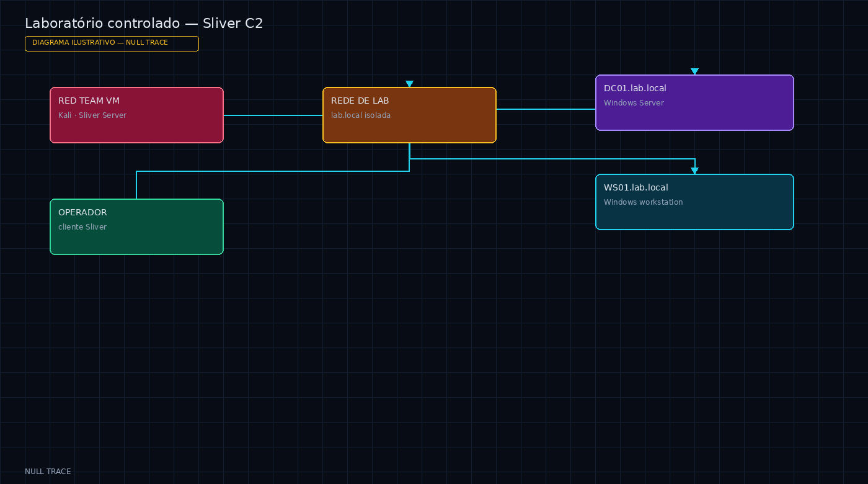Click the text Kali · Sliver Server
Viewport: 868px width, 484px height.
click(92, 115)
